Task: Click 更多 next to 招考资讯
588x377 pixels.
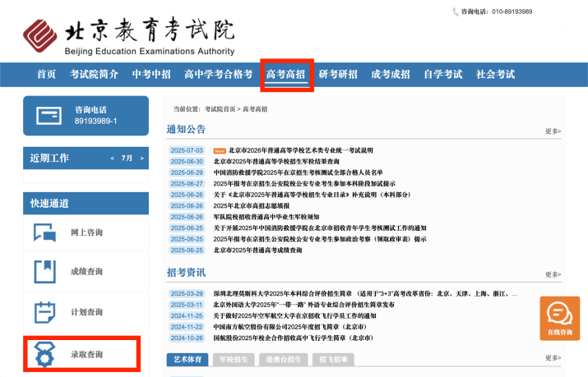Action: 553,274
